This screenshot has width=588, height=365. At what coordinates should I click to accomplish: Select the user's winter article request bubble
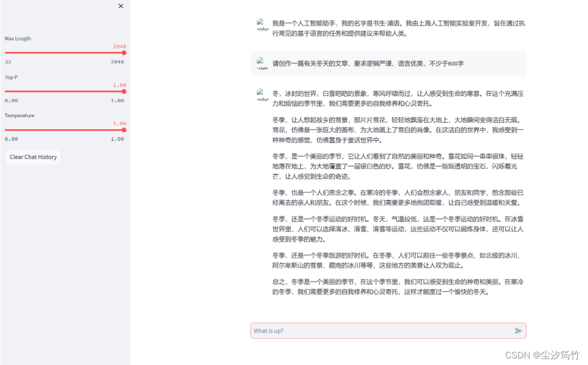click(388, 64)
